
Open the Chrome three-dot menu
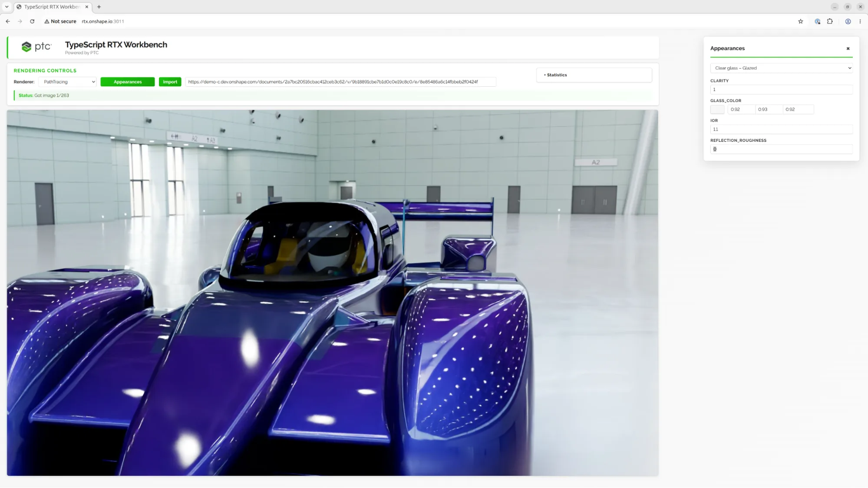click(x=860, y=21)
